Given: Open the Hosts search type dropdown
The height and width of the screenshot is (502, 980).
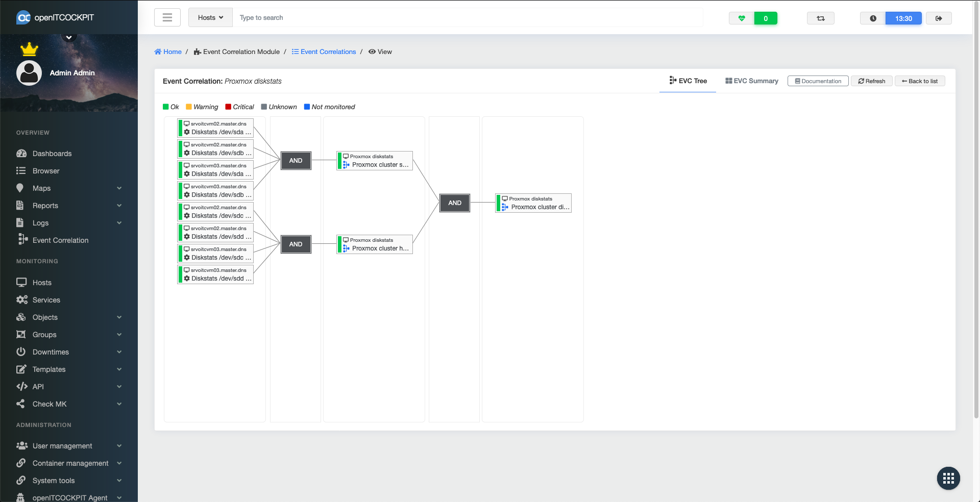Looking at the screenshot, I should click(210, 17).
